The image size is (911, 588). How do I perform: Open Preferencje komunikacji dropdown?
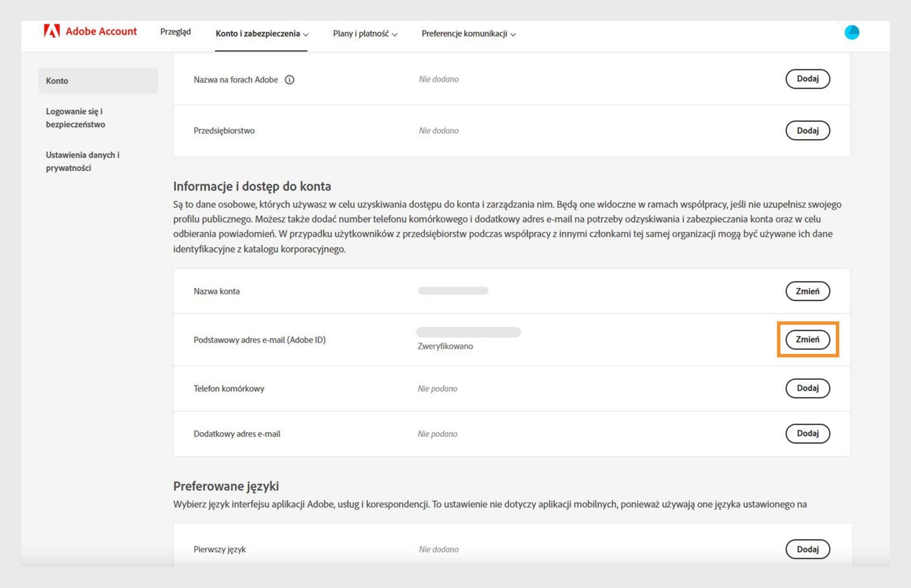click(468, 34)
